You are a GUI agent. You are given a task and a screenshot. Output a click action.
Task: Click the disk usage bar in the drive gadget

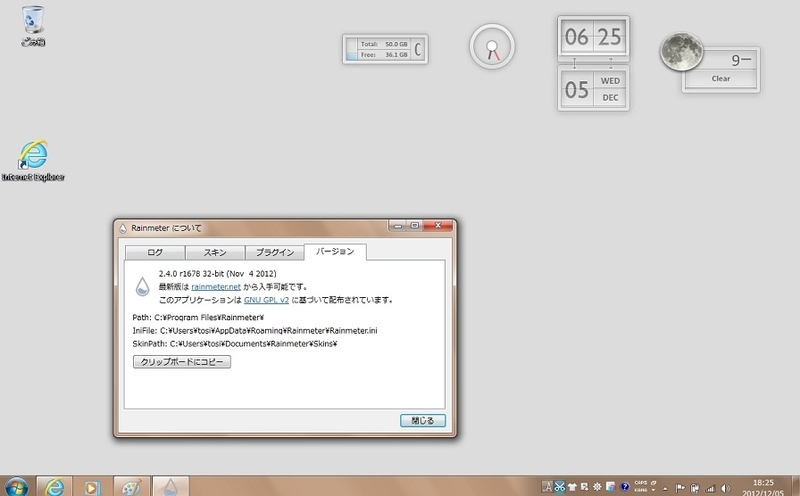tap(351, 49)
